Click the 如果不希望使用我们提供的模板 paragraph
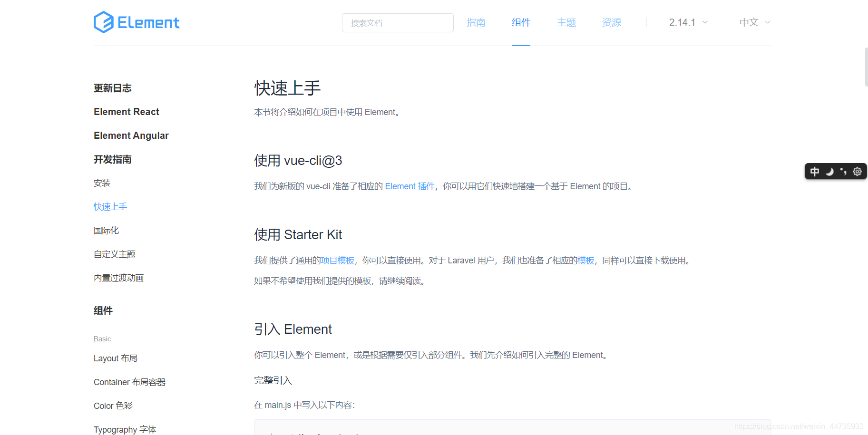Image resolution: width=868 pixels, height=435 pixels. (341, 281)
